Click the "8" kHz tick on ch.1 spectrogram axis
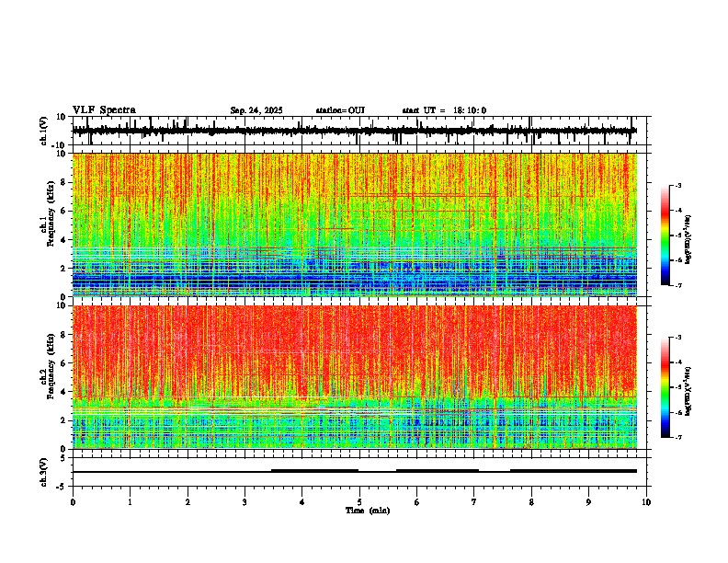The width and height of the screenshot is (728, 563). click(x=64, y=182)
